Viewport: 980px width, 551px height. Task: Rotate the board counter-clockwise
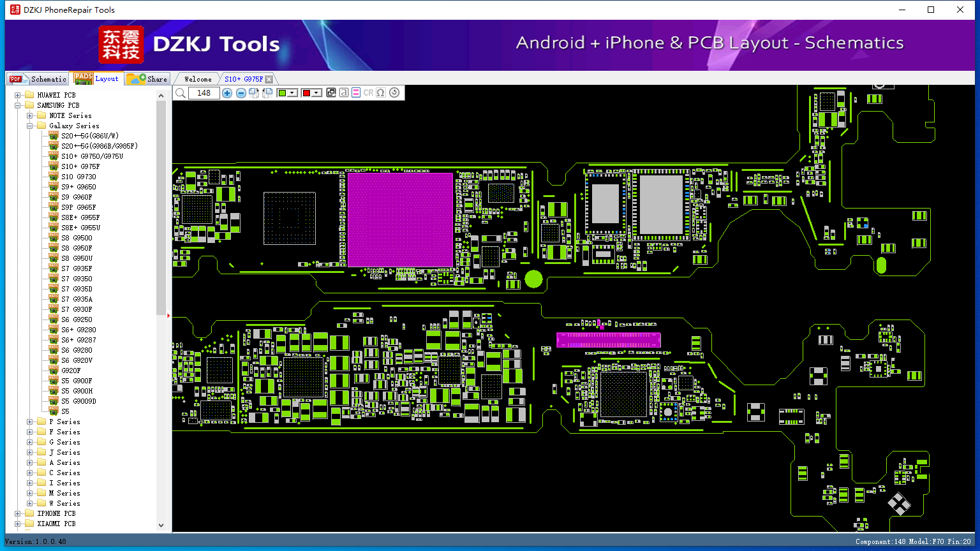267,93
